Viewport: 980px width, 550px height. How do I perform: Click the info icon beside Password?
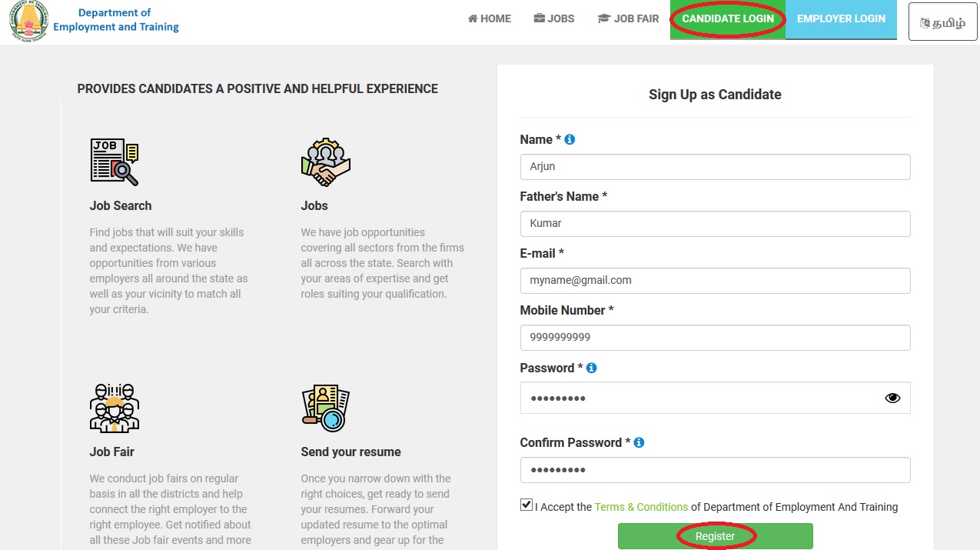click(591, 368)
